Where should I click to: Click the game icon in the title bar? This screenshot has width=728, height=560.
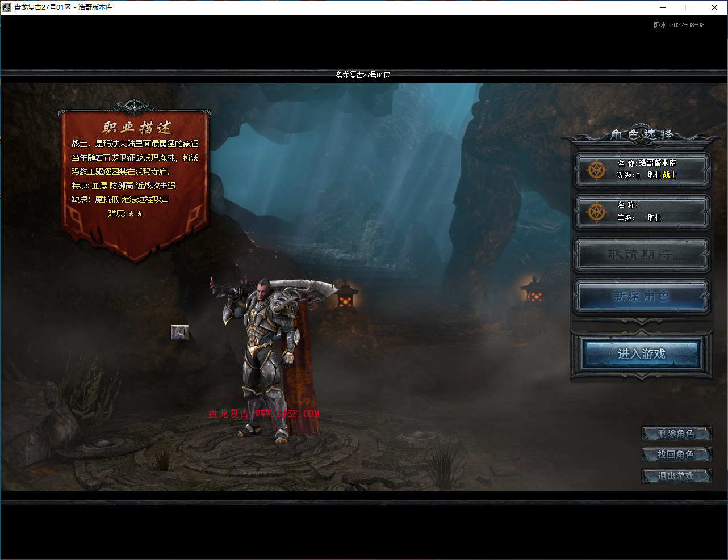[x=7, y=7]
